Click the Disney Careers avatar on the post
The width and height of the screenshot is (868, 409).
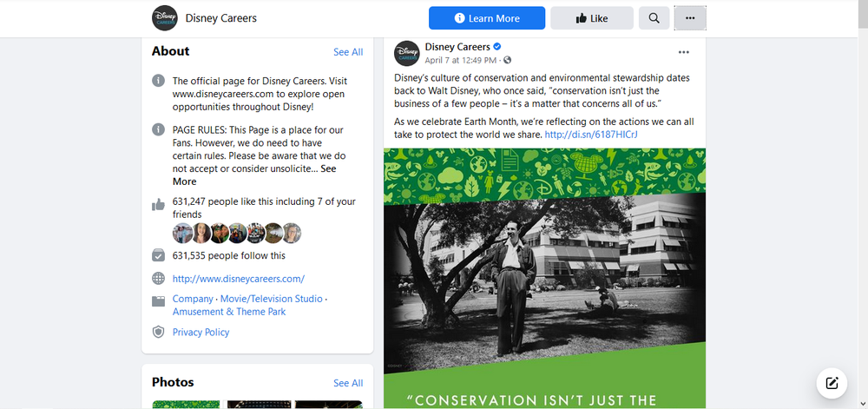coord(407,53)
